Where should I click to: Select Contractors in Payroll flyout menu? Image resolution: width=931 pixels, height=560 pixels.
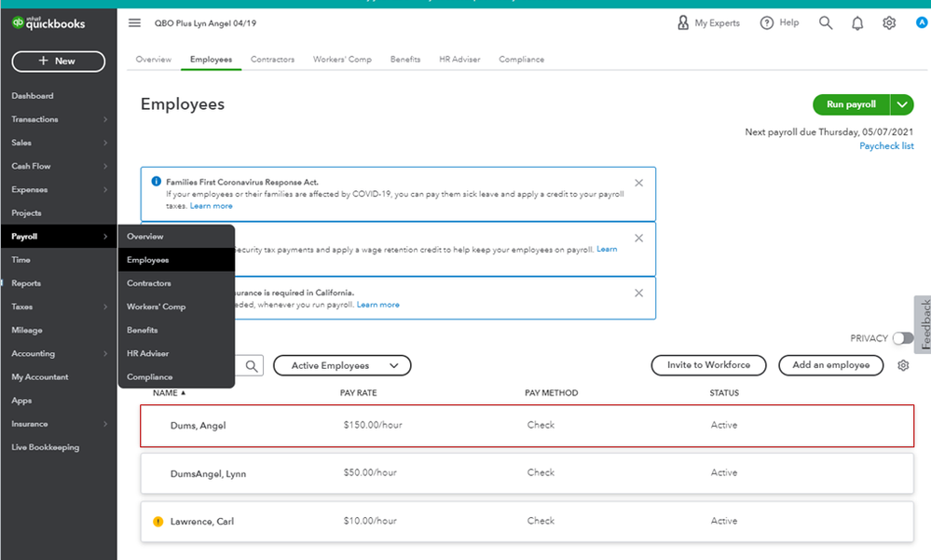(x=177, y=283)
